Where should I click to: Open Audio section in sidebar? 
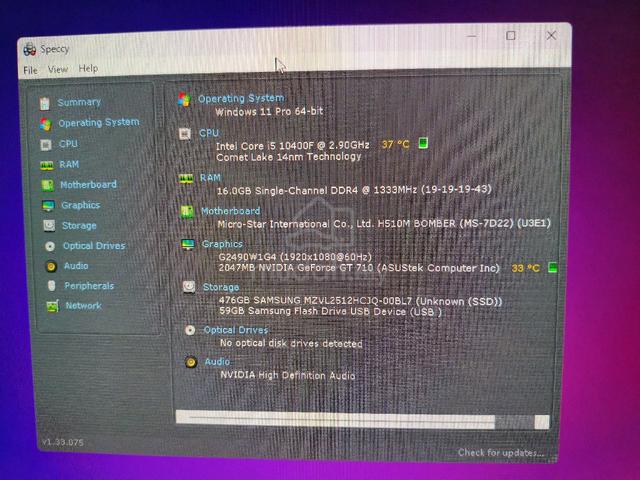pos(76,266)
